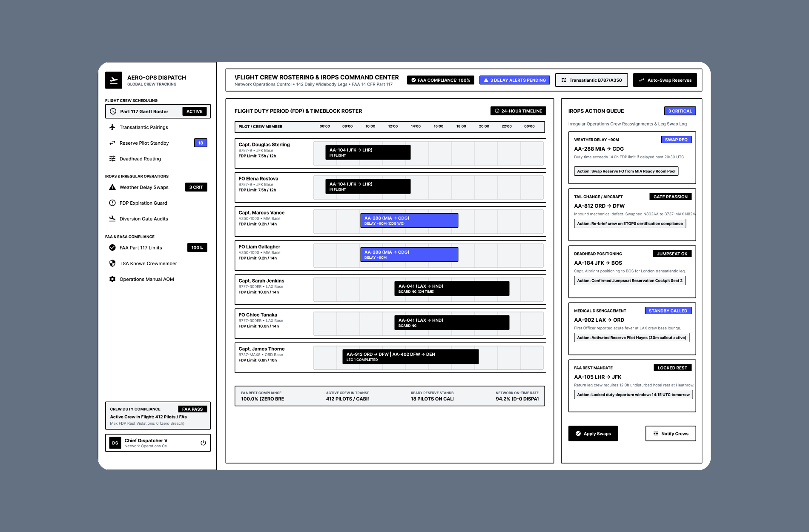
Task: Open FAA Part 117 Limits menu item
Action: (158, 248)
